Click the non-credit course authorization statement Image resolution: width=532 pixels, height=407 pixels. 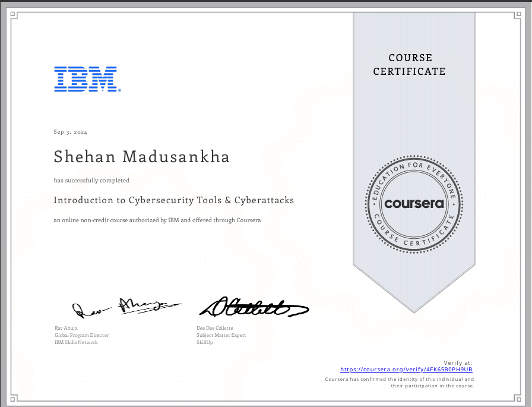point(157,220)
